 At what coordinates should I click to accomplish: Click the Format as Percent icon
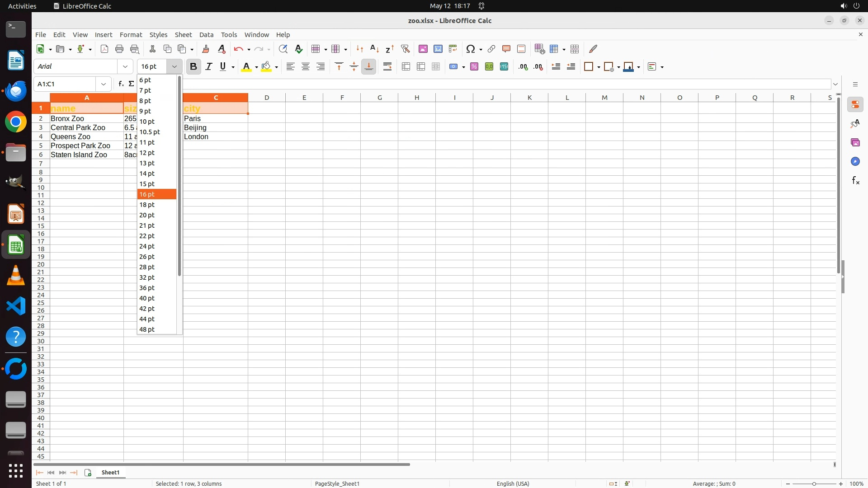[474, 67]
